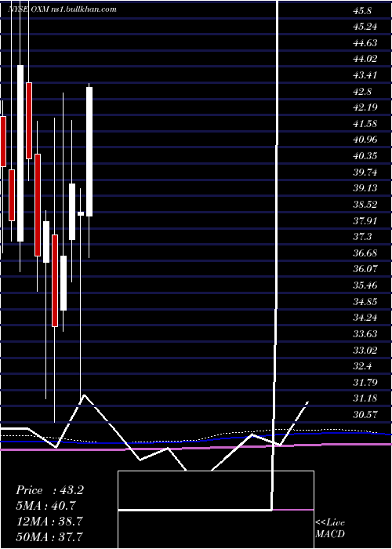Click the 39.13 price axis label
This screenshot has width=392, height=549.
click(x=365, y=188)
